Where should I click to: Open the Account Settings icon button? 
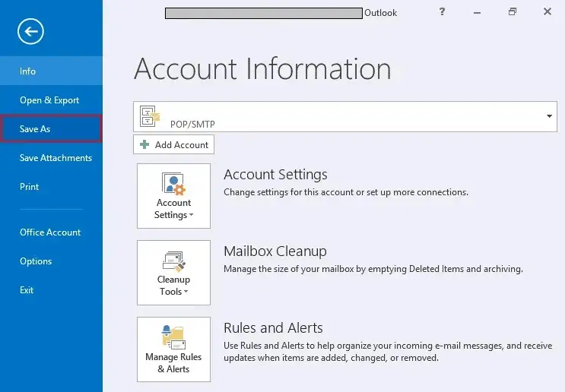(173, 195)
